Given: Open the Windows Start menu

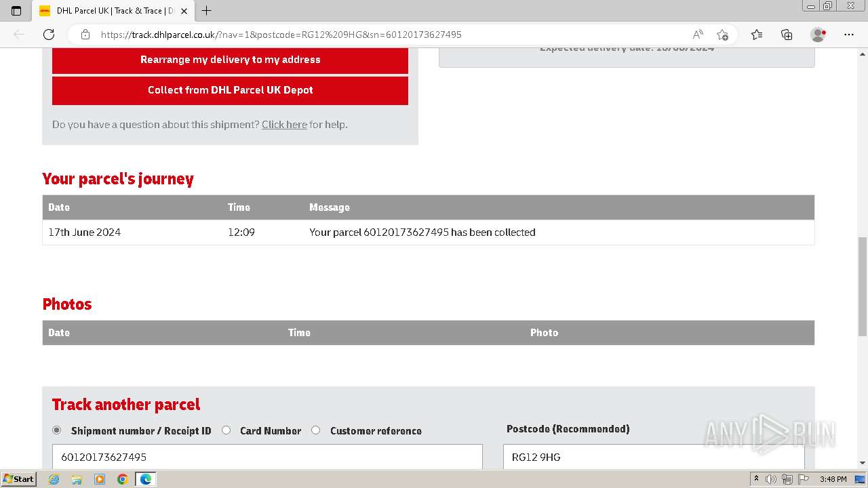Looking at the screenshot, I should [x=18, y=479].
